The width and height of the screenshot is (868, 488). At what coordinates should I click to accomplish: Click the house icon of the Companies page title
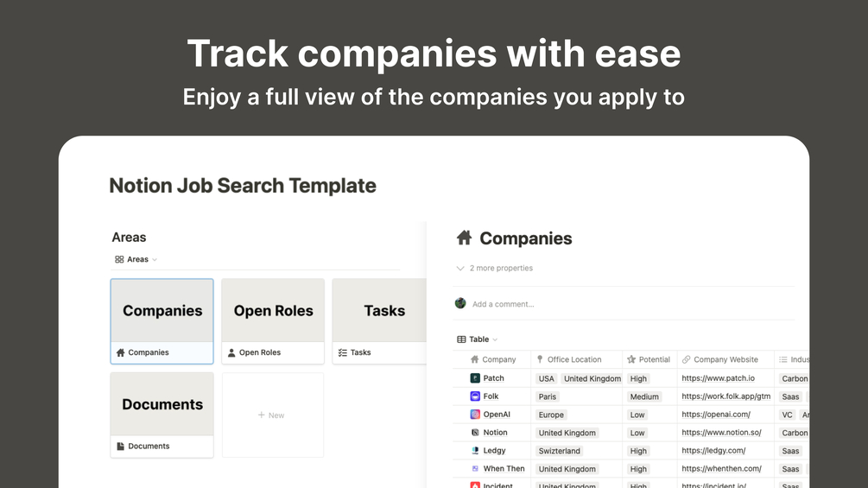(465, 238)
